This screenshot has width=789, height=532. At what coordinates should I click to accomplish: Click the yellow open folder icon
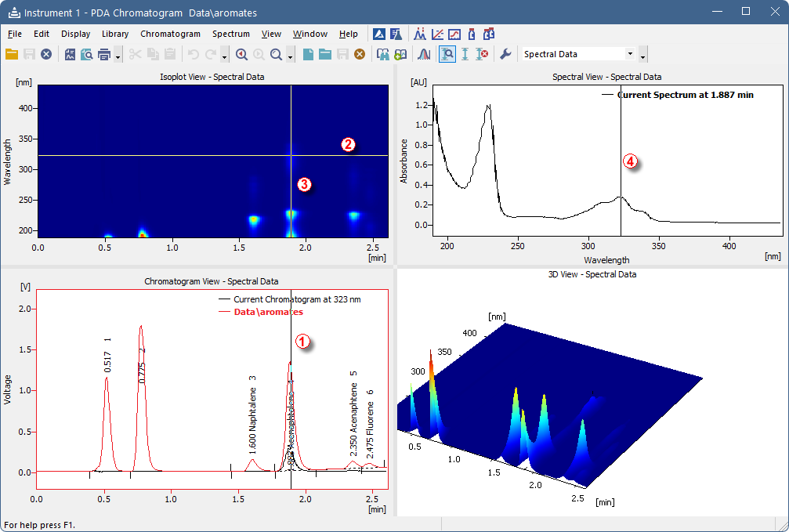tap(12, 54)
